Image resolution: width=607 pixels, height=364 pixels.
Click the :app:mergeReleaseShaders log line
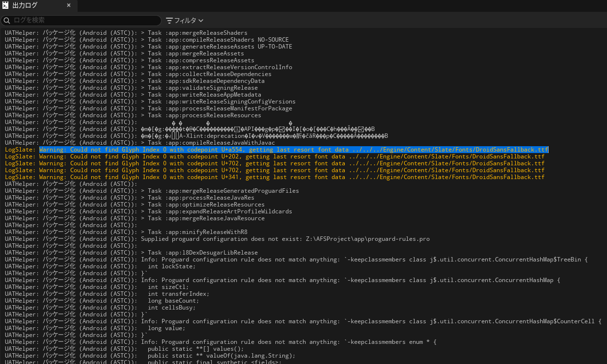tap(126, 33)
